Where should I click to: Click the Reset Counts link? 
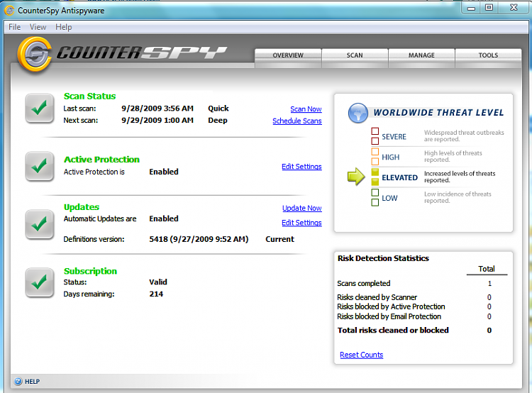[361, 355]
